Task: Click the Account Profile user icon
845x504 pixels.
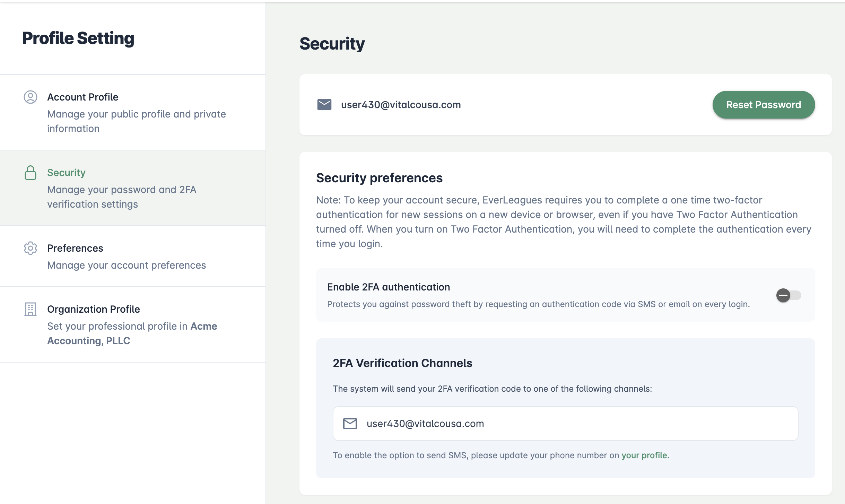Action: (31, 97)
